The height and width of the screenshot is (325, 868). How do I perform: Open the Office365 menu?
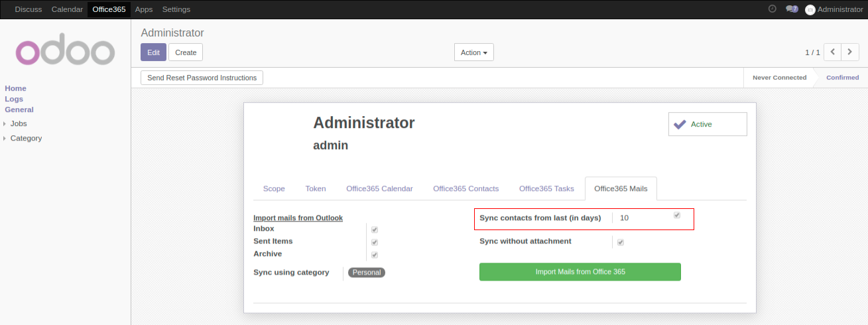tap(109, 9)
